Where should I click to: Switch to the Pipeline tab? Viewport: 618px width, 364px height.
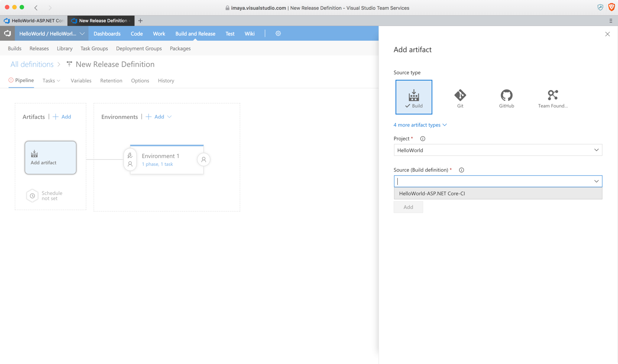point(21,80)
